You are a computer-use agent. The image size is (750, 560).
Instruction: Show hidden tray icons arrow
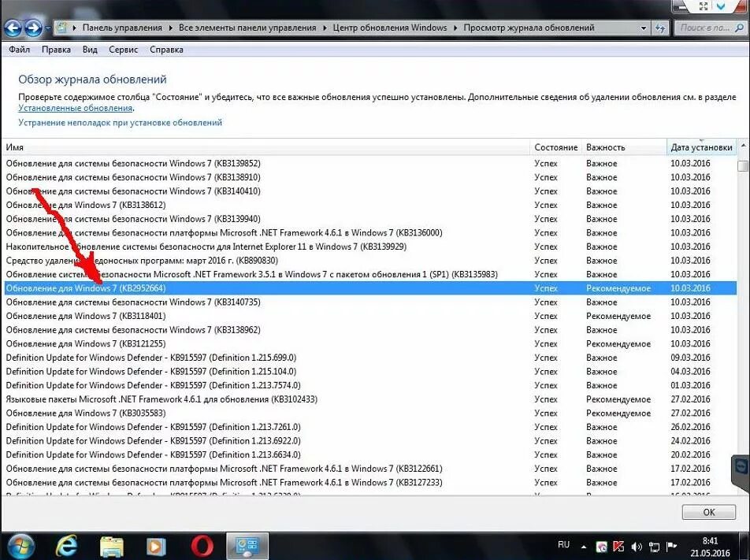click(584, 546)
